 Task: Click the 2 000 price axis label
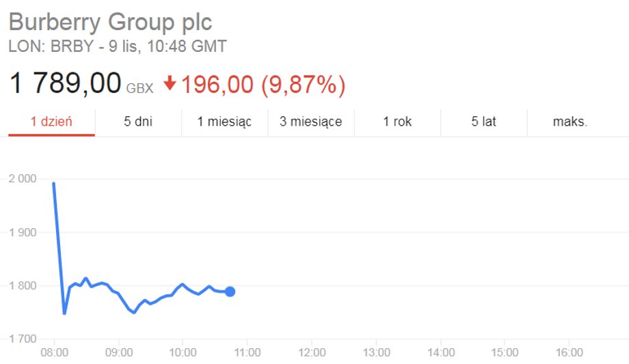pyautogui.click(x=23, y=178)
